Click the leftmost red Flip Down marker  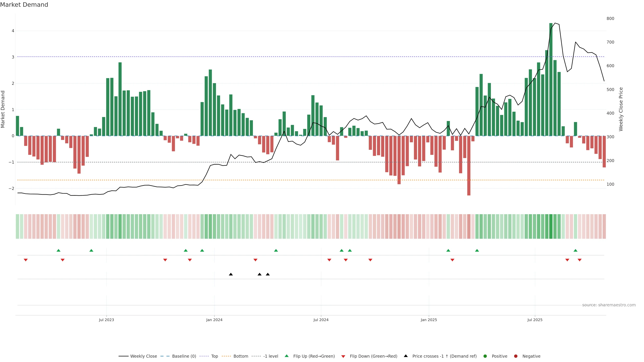tap(25, 260)
